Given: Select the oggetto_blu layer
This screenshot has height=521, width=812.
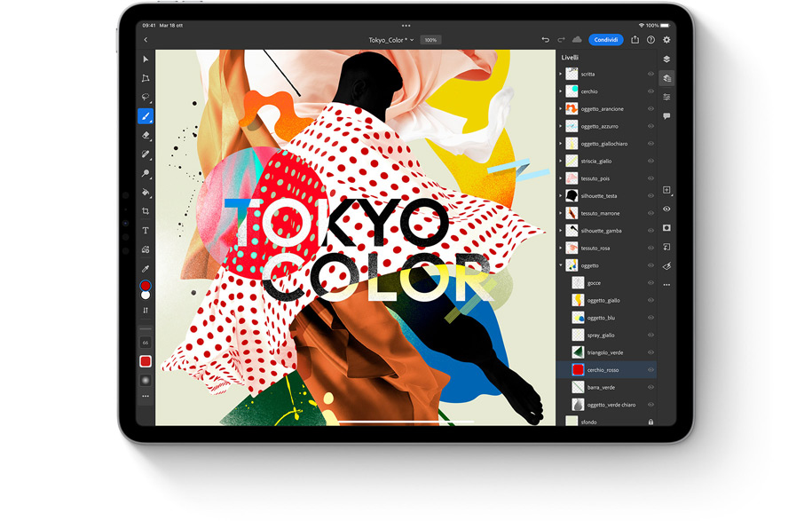Looking at the screenshot, I should tap(601, 318).
